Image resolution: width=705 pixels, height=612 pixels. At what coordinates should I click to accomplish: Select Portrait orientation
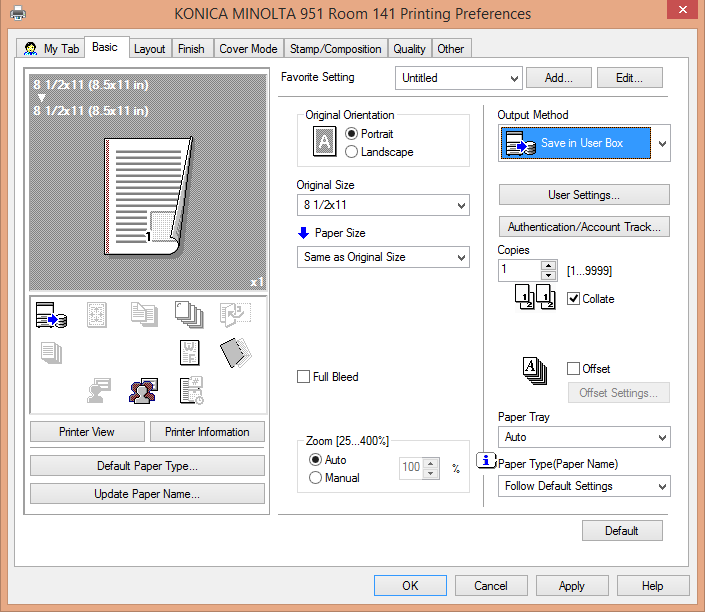pos(351,134)
